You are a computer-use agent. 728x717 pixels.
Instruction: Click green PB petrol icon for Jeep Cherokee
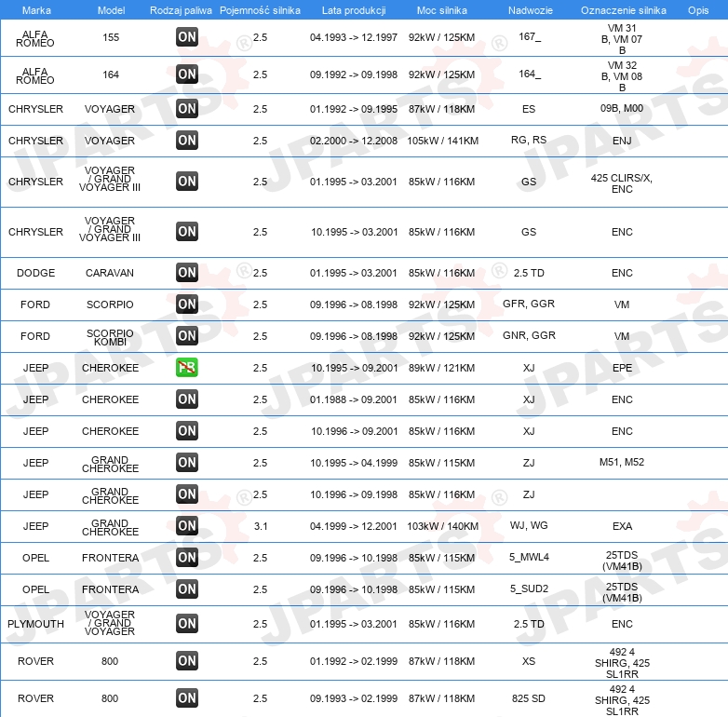(187, 367)
